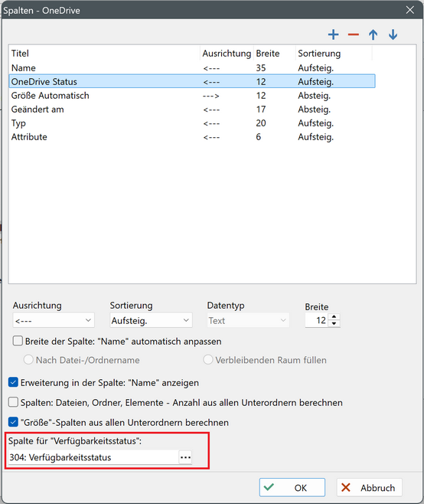Select the Attribute column row

point(192,137)
